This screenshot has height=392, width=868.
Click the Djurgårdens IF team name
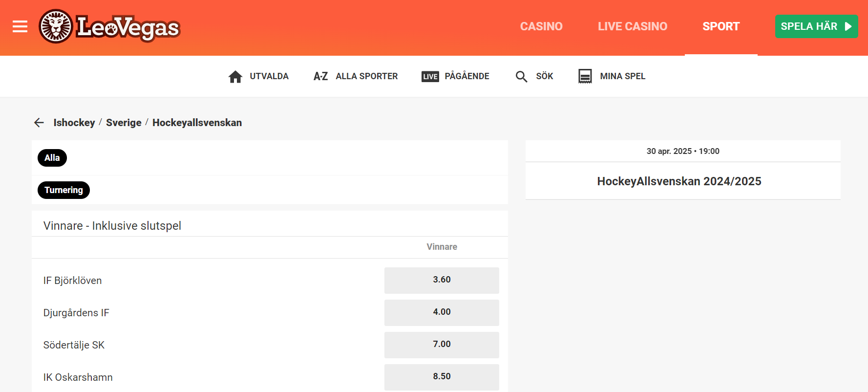[76, 313]
